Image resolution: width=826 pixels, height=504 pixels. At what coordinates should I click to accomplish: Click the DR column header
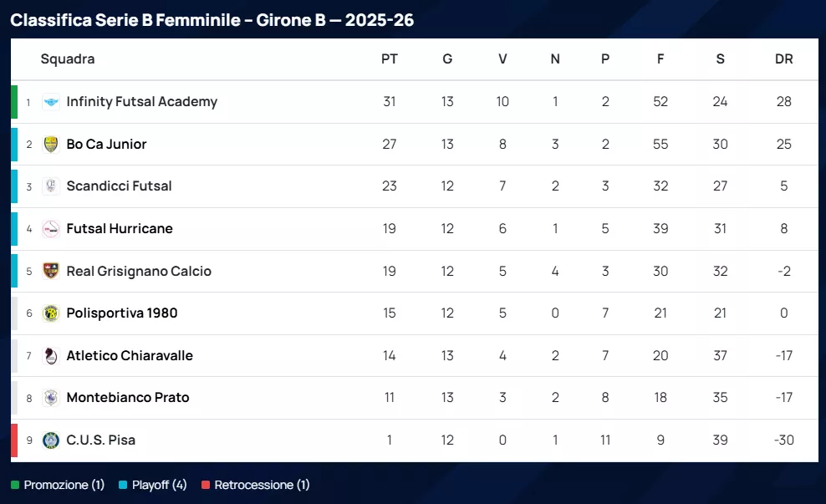(783, 59)
